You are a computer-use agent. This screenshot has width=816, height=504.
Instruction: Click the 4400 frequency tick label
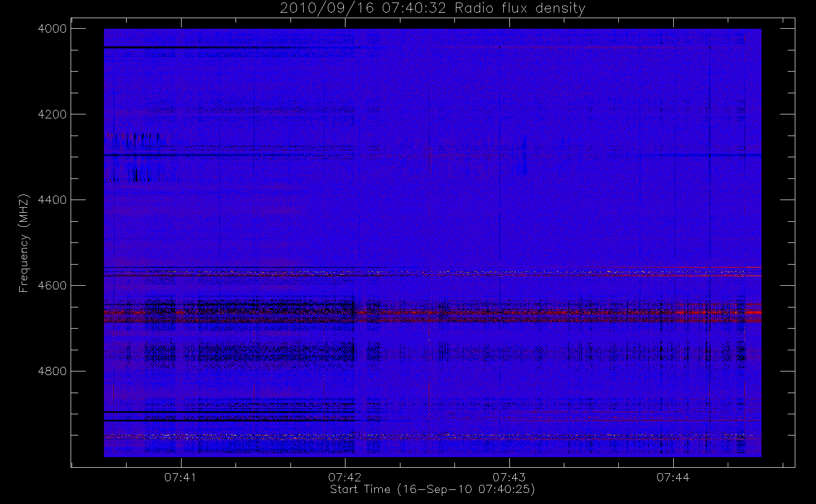click(52, 200)
